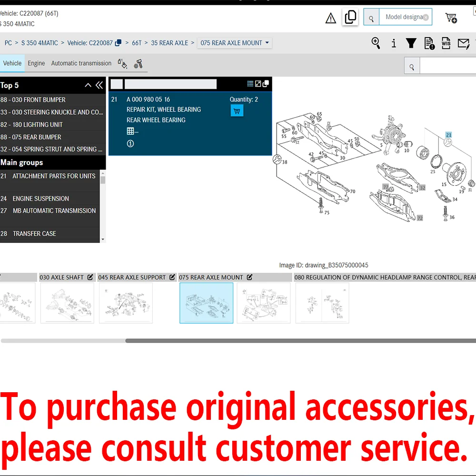Click the search icon beside the parts search field

pos(412,67)
